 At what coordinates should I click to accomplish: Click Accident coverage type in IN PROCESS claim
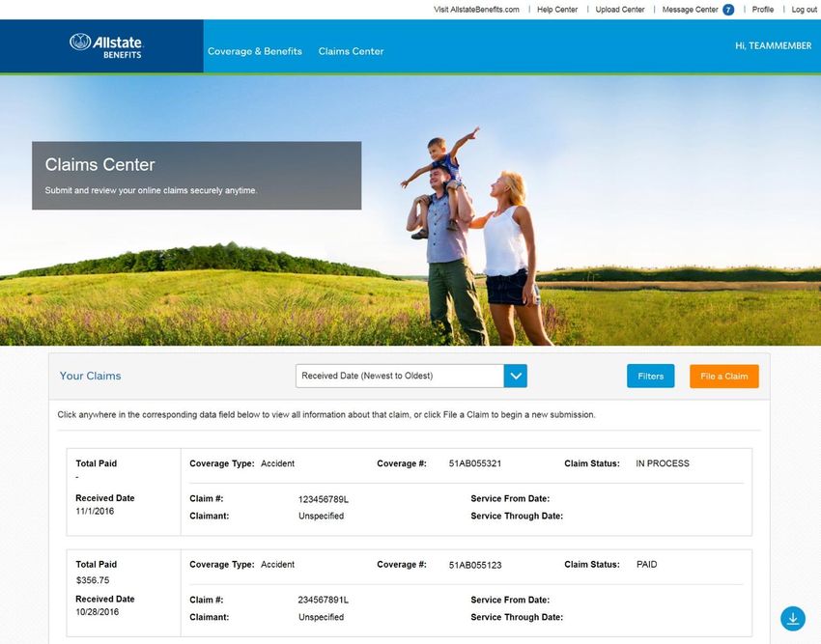277,463
